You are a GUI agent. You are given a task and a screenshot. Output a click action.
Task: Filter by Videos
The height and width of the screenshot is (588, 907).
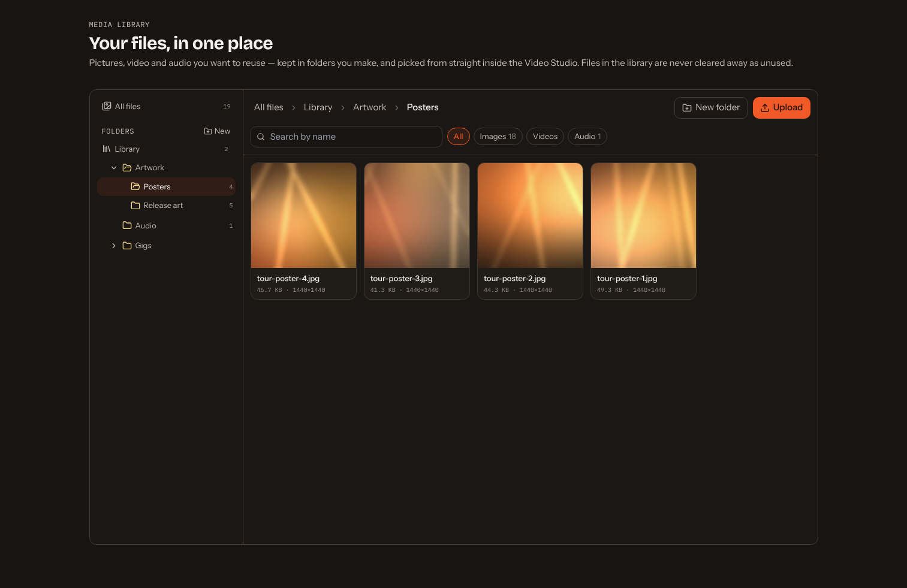pyautogui.click(x=545, y=137)
